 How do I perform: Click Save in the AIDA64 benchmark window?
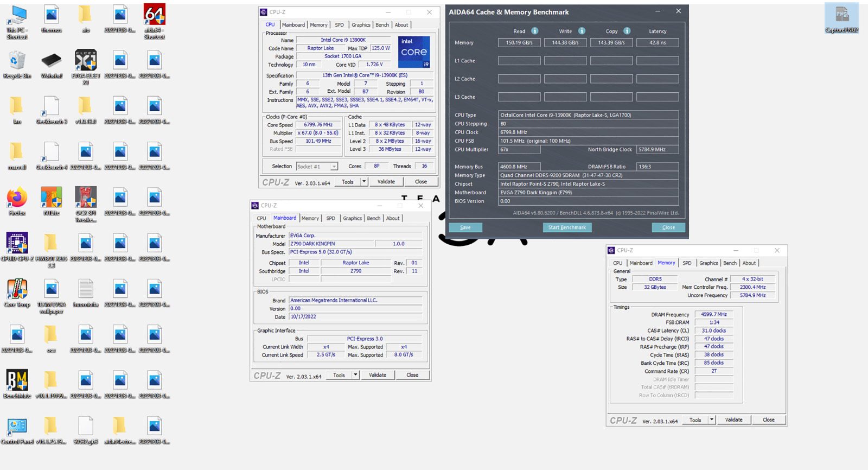[465, 227]
